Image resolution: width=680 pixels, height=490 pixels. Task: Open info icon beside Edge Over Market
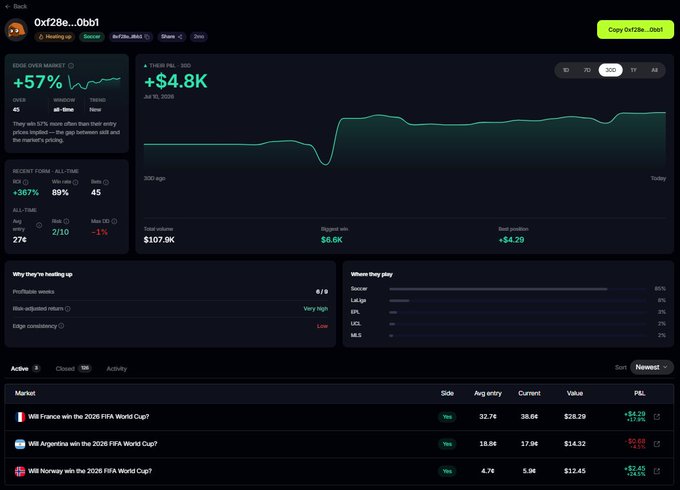[x=71, y=65]
